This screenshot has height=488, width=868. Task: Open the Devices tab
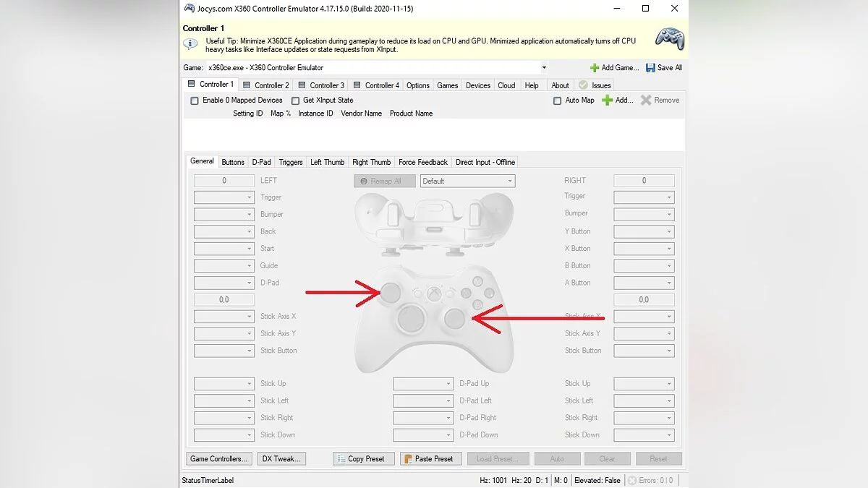coord(478,85)
